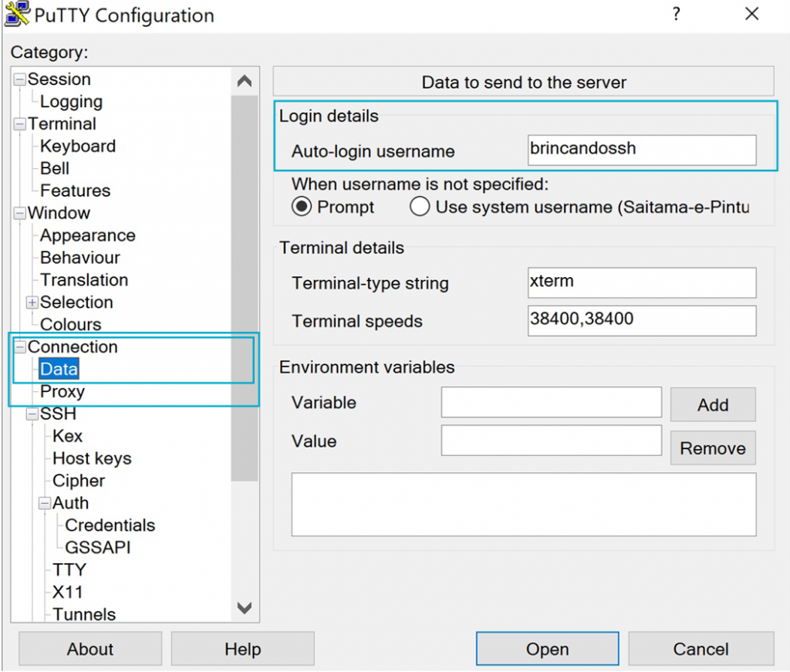
Task: Open the SSH category
Action: [58, 414]
